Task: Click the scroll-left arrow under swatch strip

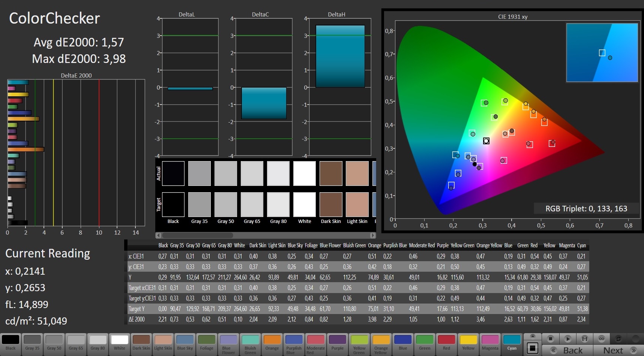Action: tap(159, 235)
